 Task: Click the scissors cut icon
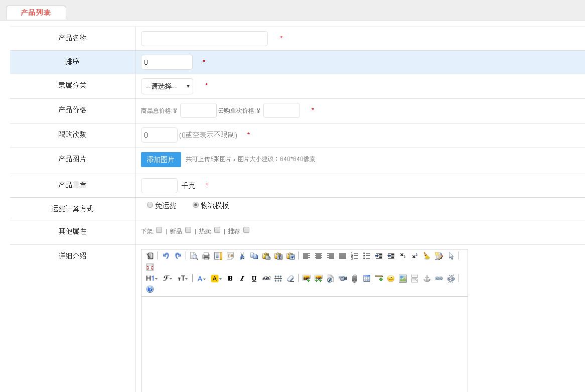[x=242, y=256]
